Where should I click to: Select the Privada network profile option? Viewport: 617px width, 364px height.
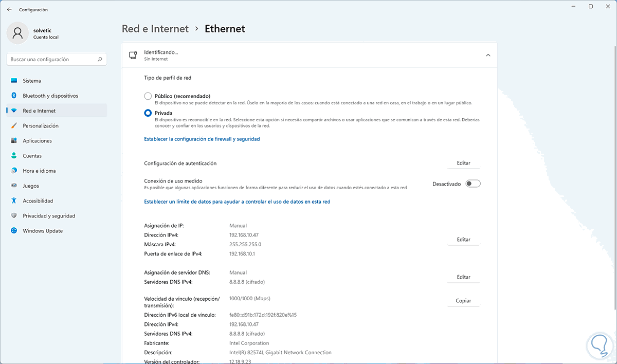(x=148, y=113)
